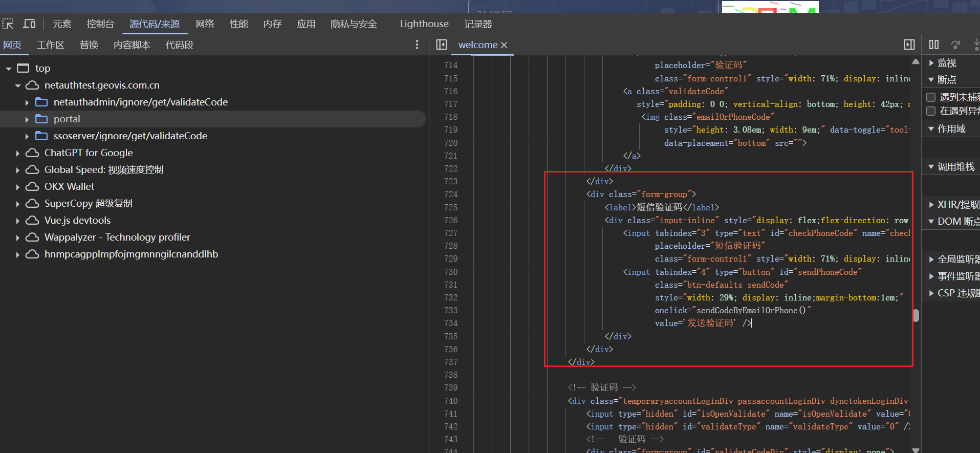Expand the ChatGPT for Google tree node

coord(18,153)
